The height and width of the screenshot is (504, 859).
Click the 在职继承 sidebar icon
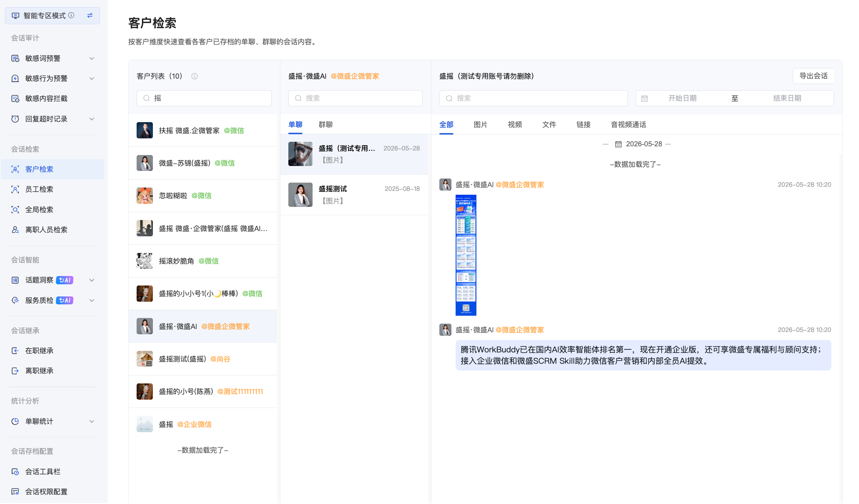[x=15, y=351]
